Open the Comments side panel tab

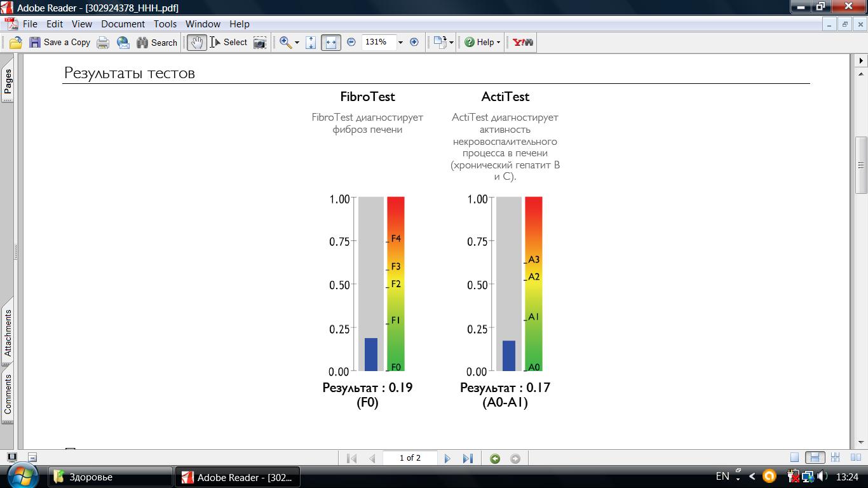tap(8, 394)
